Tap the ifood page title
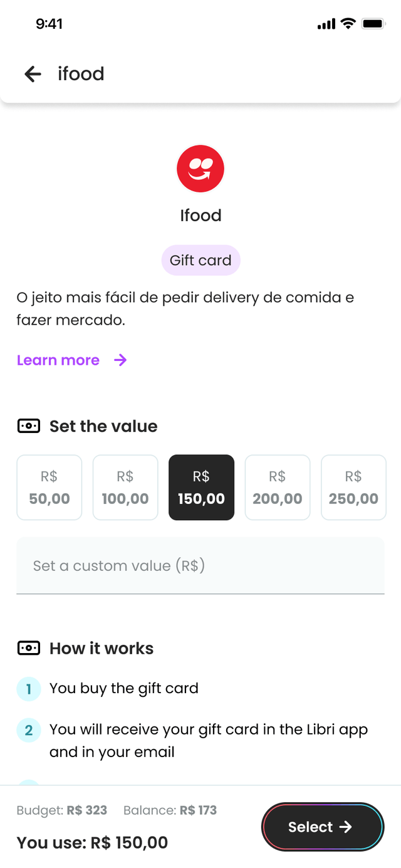Viewport: 401px width, 868px height. 81,74
